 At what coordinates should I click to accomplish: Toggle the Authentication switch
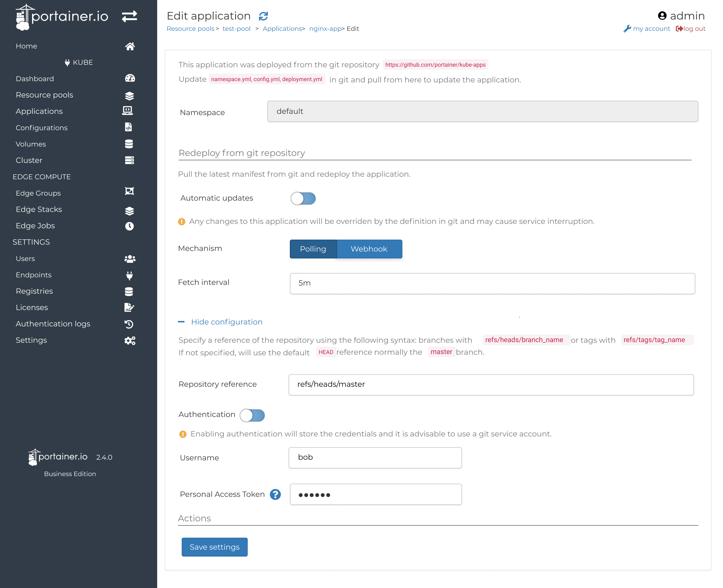pos(252,415)
